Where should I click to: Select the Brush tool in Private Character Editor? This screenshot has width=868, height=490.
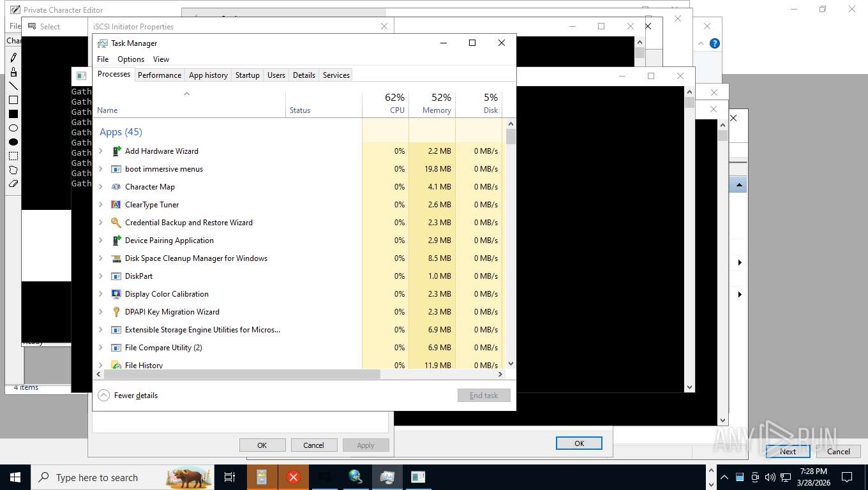pyautogui.click(x=13, y=71)
